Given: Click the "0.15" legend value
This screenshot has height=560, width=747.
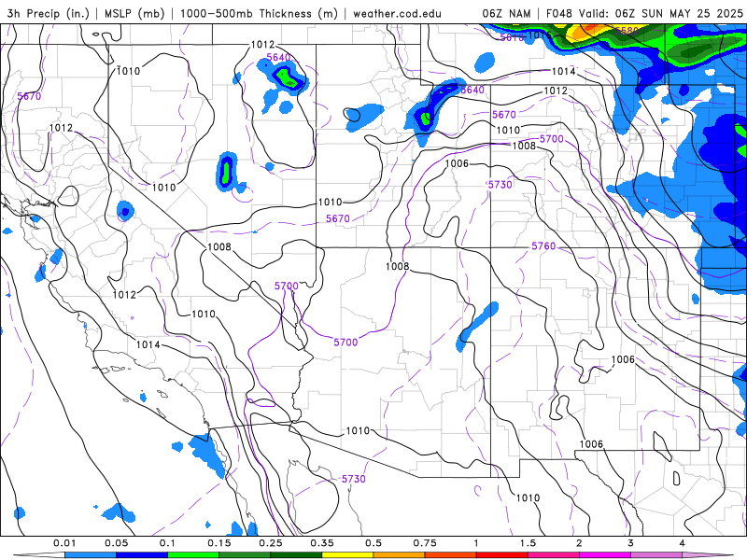Looking at the screenshot, I should tap(219, 543).
